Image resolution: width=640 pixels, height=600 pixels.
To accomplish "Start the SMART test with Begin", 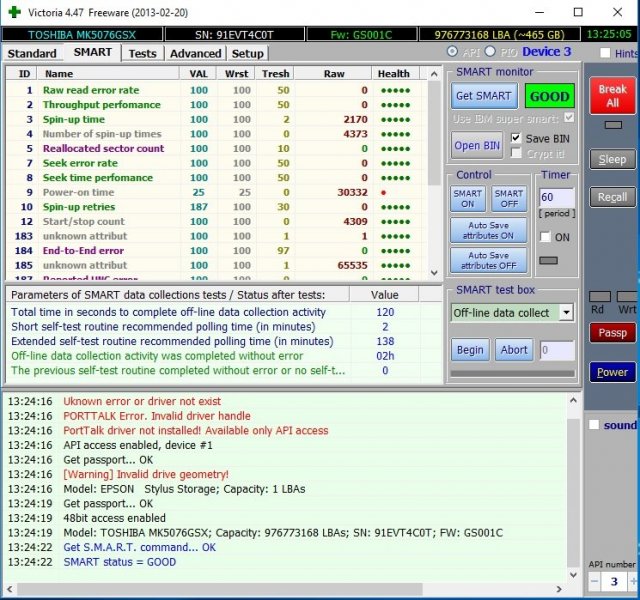I will 470,350.
